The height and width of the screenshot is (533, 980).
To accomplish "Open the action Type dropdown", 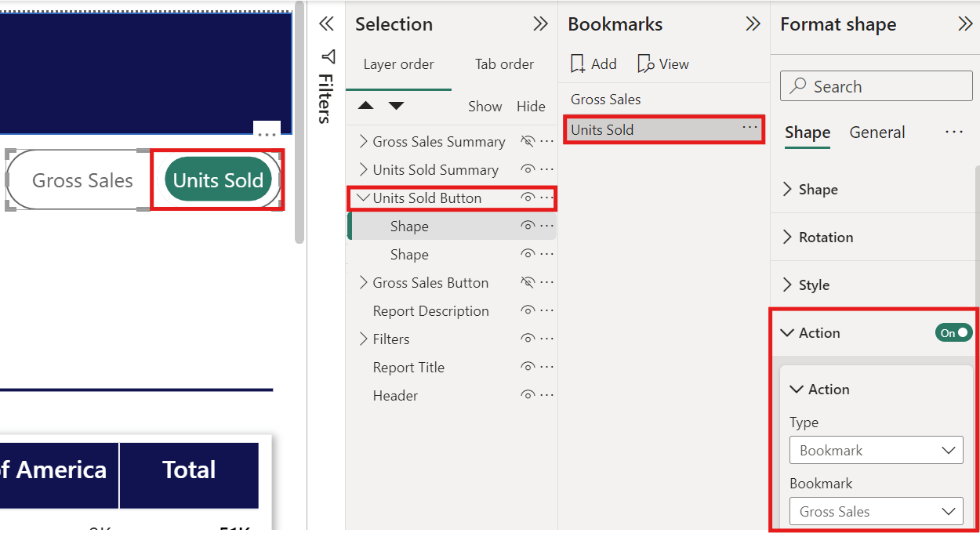I will [x=877, y=451].
